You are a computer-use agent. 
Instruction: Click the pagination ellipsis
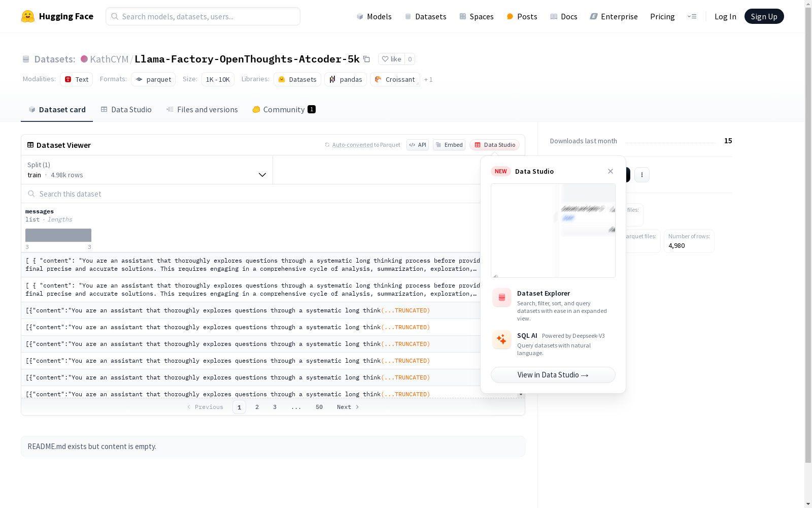click(296, 407)
